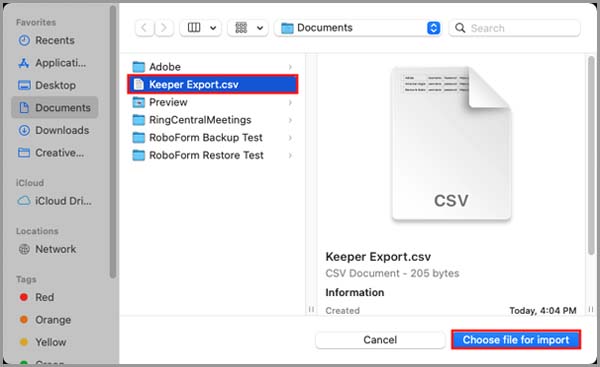
Task: Open the column view options chevron
Action: click(213, 28)
